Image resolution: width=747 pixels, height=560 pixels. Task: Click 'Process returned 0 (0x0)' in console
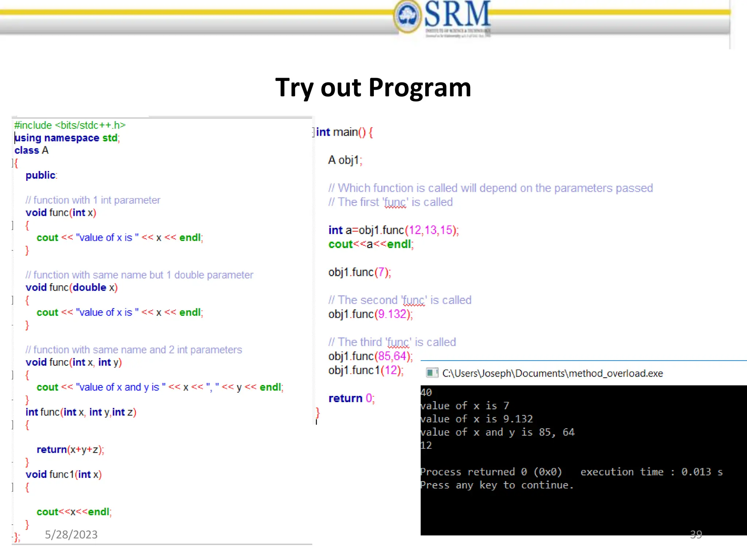click(x=491, y=472)
